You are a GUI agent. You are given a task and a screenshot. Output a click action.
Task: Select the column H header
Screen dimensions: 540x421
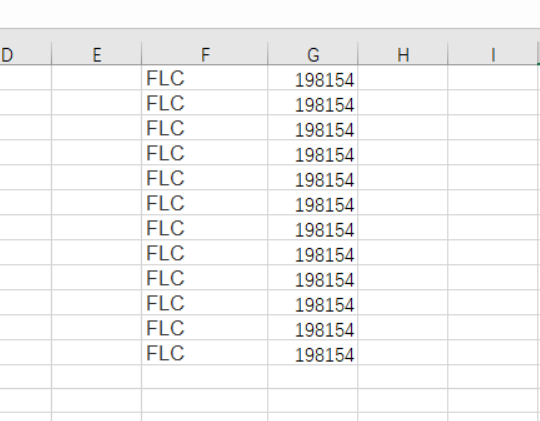coord(403,54)
